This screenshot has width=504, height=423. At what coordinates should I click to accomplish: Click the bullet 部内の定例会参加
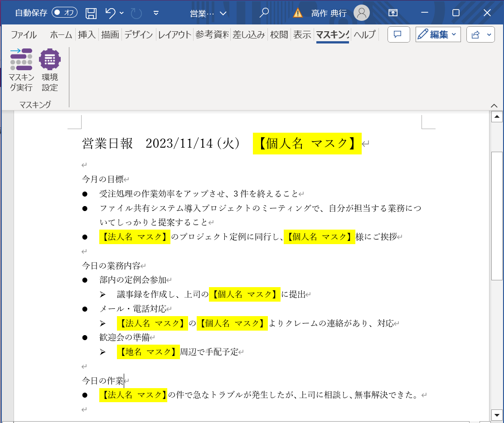pos(133,280)
